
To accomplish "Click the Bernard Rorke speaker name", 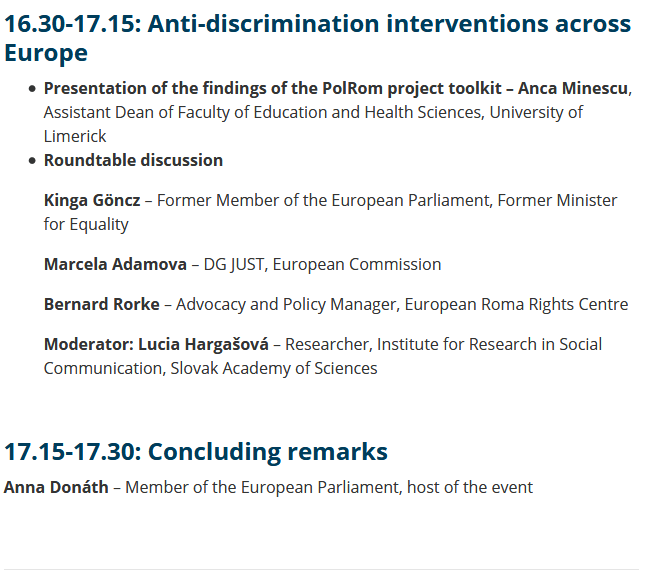I will tap(102, 304).
